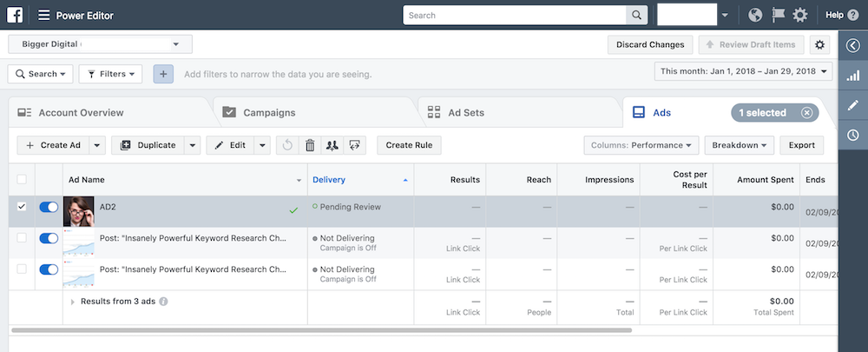Open the Duplicate dropdown arrow

(192, 145)
